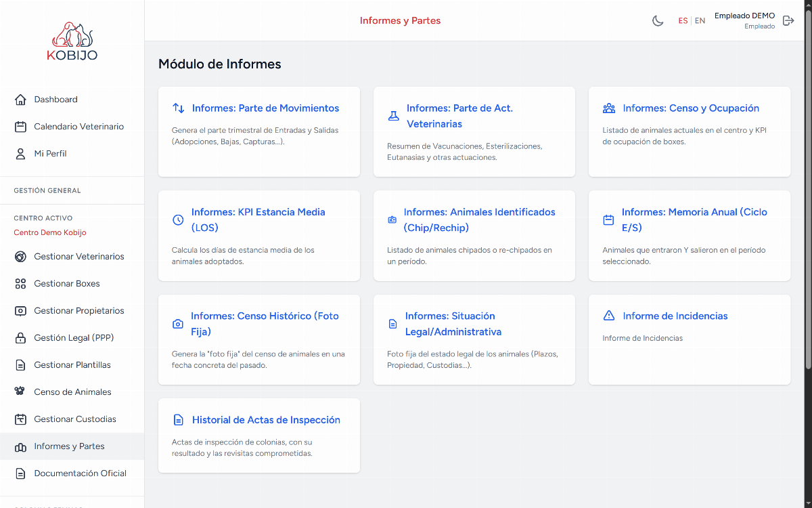Select Gestión Legal (PPP)
The image size is (812, 508).
[x=72, y=338]
